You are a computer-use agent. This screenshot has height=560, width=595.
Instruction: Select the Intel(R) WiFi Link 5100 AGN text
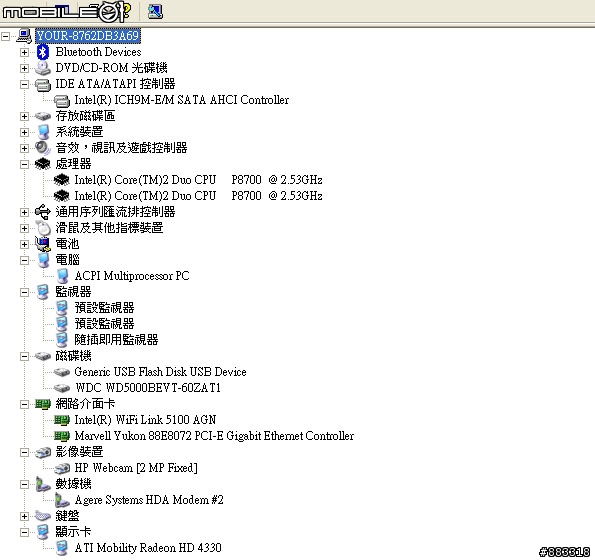pyautogui.click(x=145, y=420)
